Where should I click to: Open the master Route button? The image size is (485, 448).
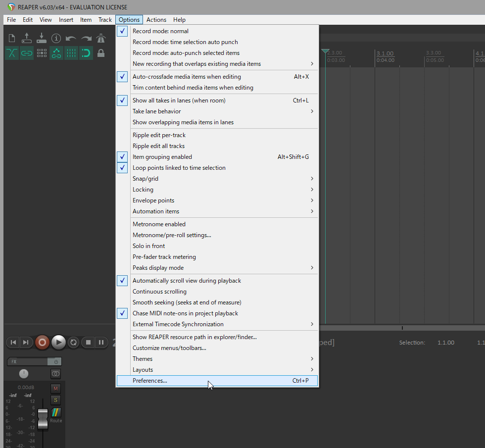(x=56, y=415)
